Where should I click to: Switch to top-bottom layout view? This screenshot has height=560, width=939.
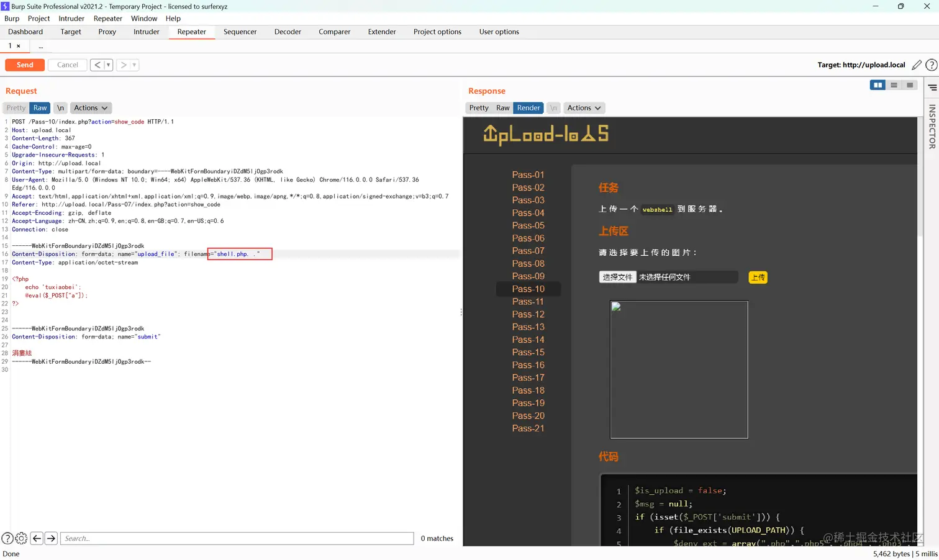click(894, 85)
